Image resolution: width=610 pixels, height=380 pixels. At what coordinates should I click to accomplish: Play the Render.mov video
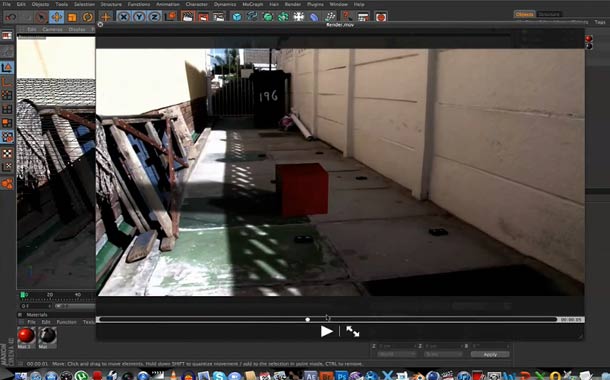[x=326, y=331]
